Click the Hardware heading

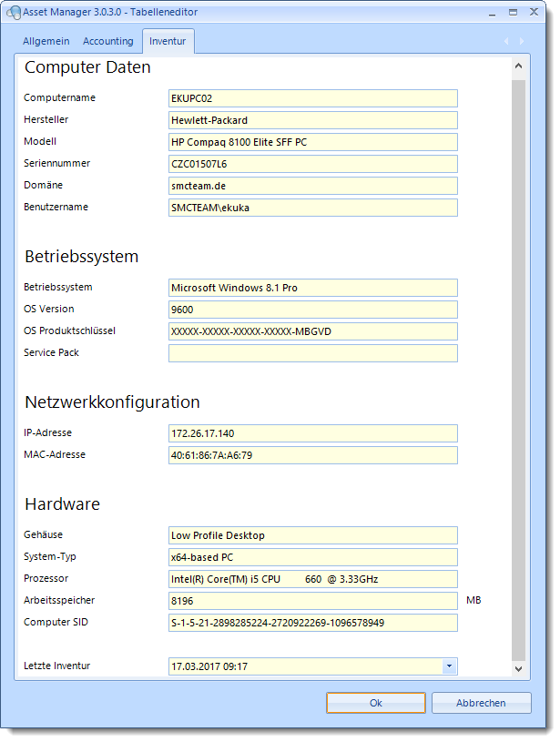click(x=62, y=504)
